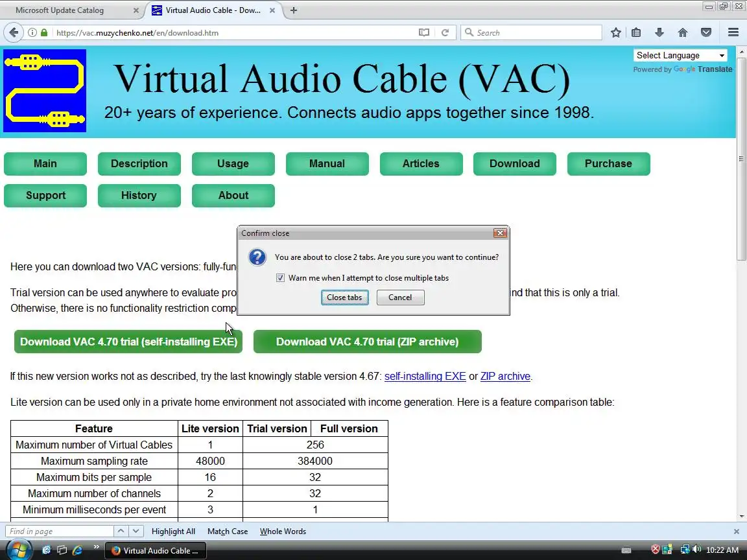Expand quick launch overflow chevron
Viewport: 747px width, 560px height.
(96, 546)
